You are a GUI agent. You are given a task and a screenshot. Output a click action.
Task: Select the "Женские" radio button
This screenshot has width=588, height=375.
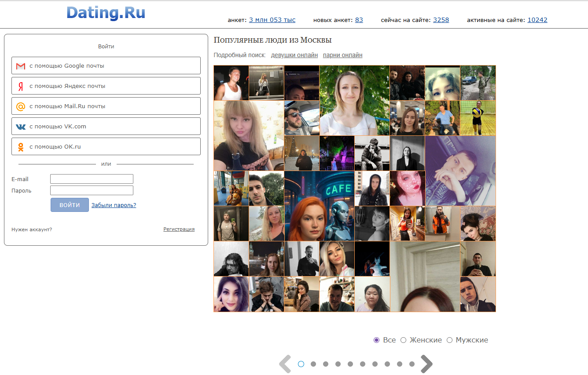pos(403,340)
